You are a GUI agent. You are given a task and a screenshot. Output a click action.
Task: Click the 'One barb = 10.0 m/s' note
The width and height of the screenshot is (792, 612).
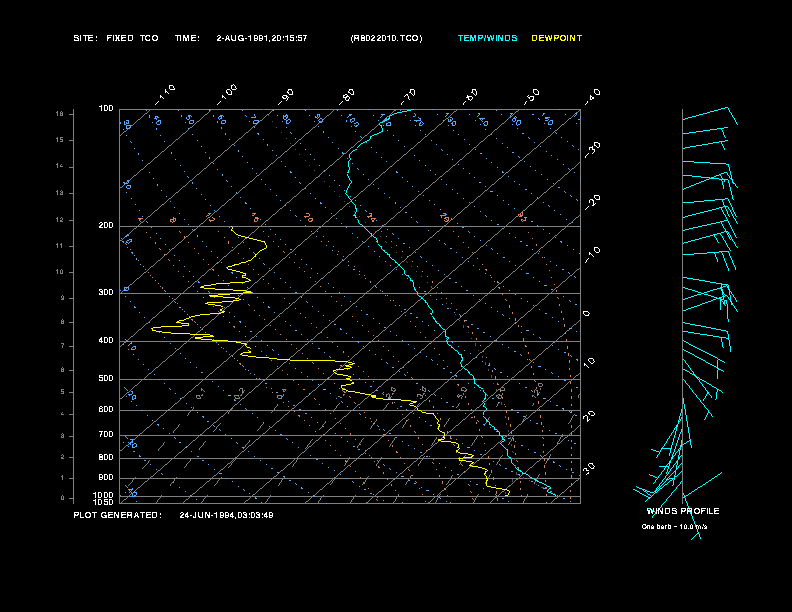click(x=674, y=527)
